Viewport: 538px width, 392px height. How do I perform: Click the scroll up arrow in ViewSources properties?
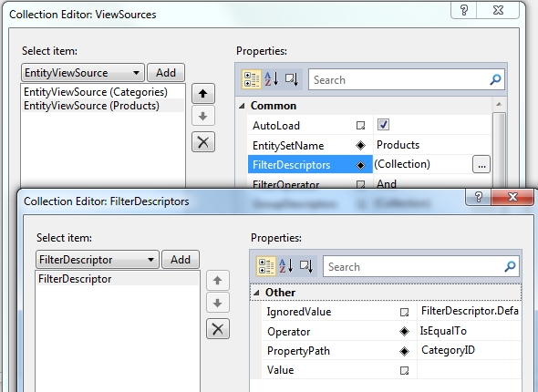[499, 104]
